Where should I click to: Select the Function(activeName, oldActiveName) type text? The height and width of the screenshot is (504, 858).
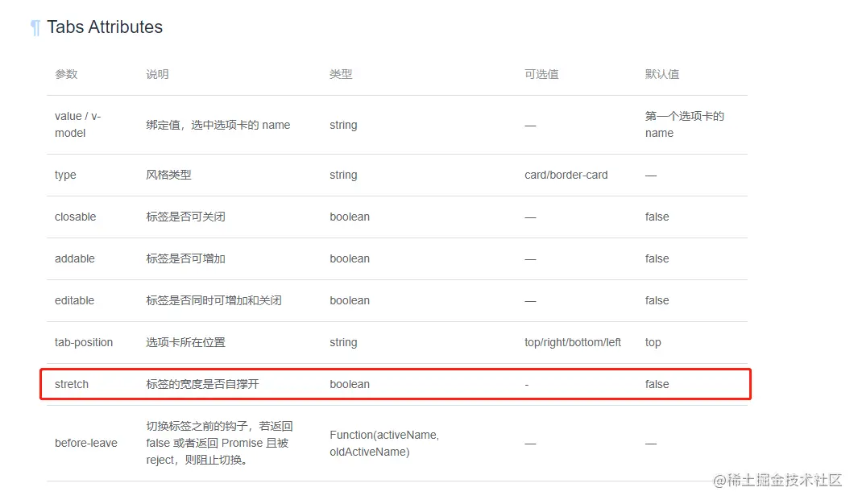pos(395,443)
